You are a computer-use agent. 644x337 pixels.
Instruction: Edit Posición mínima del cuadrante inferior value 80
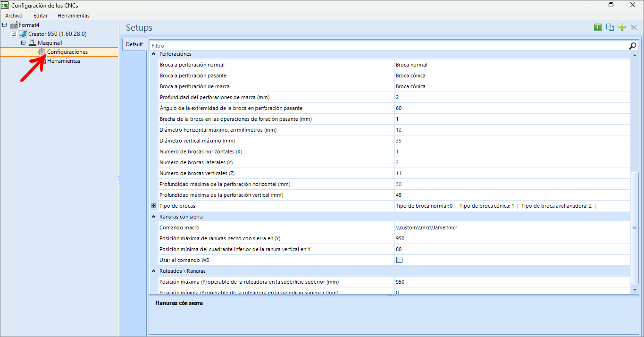tap(512, 249)
